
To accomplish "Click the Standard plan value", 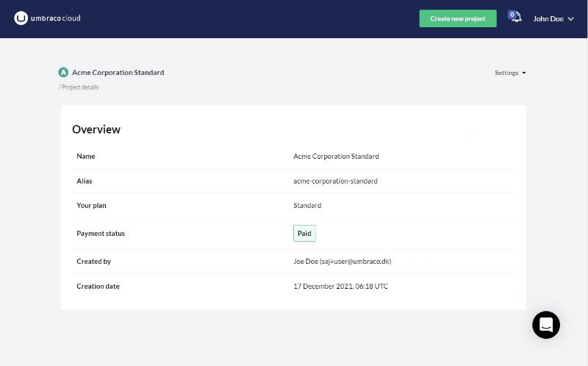I will tap(307, 206).
